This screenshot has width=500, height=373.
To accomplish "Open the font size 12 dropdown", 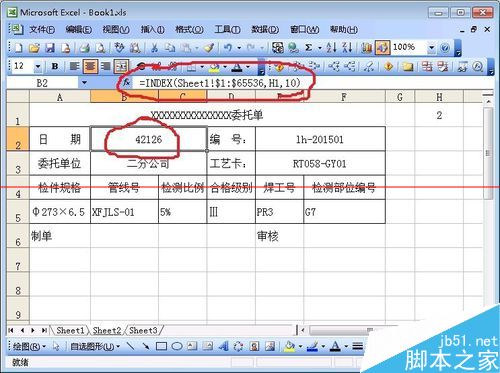I will [38, 67].
